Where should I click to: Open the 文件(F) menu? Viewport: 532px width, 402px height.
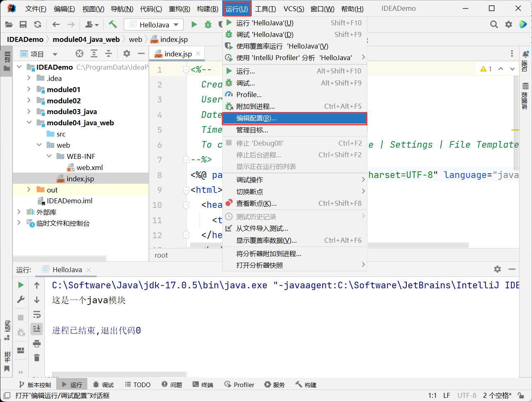pos(36,8)
